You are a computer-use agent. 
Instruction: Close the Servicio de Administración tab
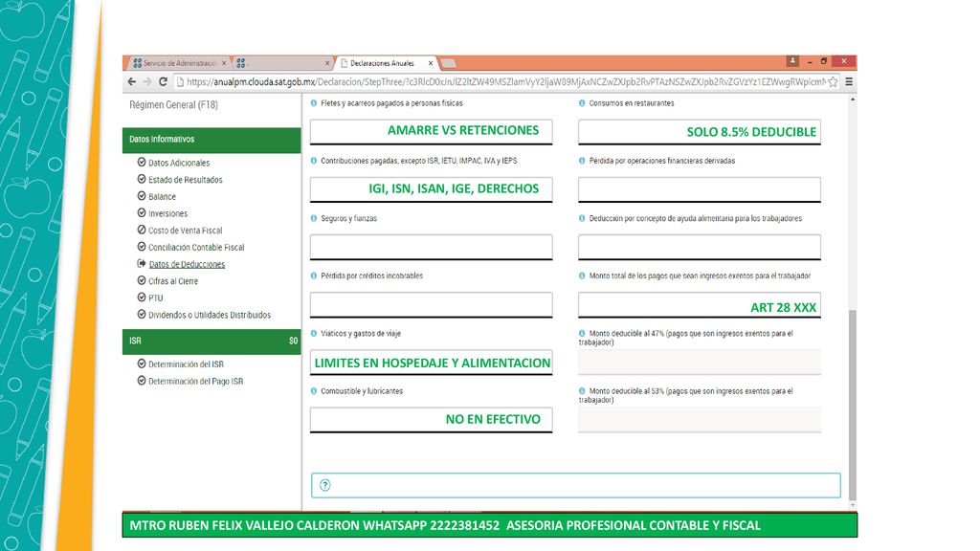click(224, 63)
